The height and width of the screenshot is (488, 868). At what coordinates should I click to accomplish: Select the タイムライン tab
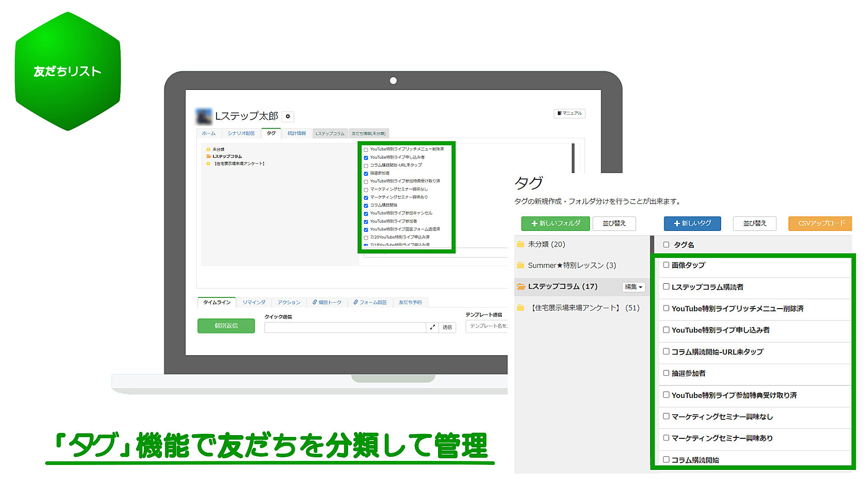pos(217,302)
